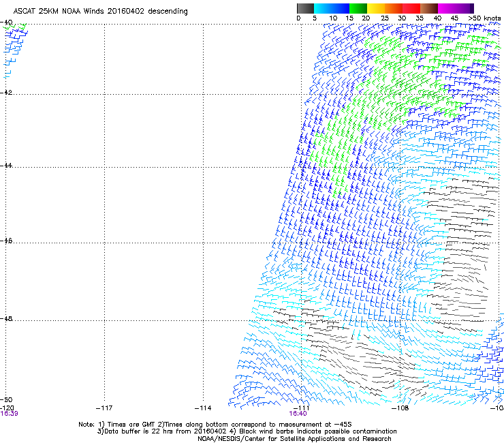Click the -42 latitude axis label
The image size is (504, 443).
(6, 92)
